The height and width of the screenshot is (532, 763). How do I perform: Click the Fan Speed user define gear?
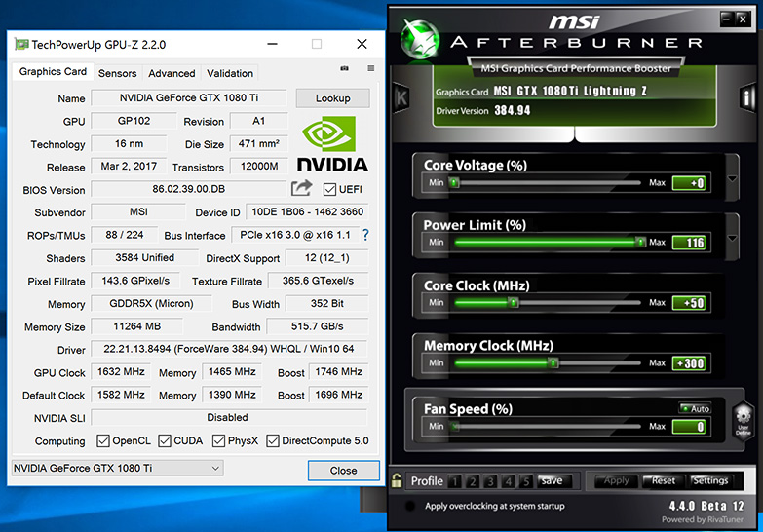pos(743,421)
